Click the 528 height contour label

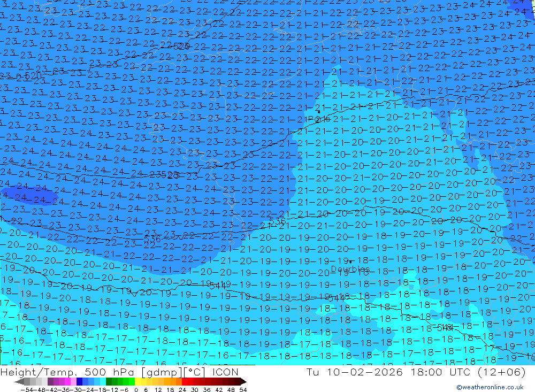point(170,175)
